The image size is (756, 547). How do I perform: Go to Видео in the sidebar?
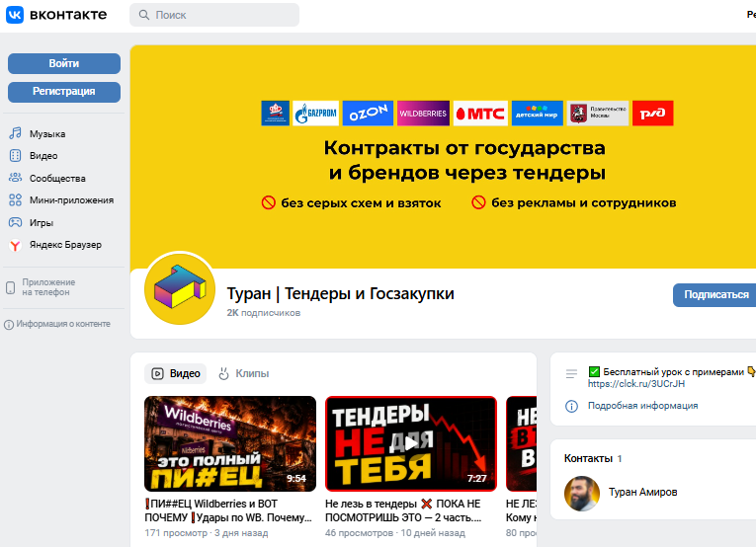tap(43, 156)
